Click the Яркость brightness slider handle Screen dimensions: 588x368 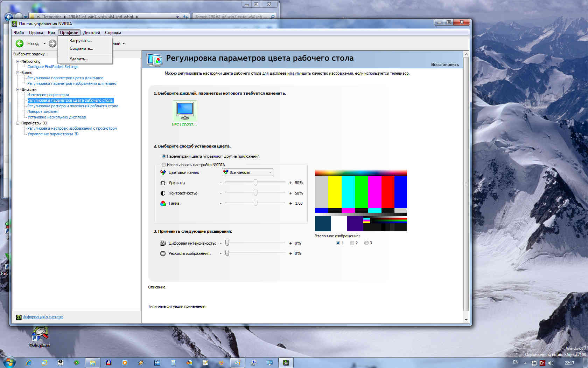[x=255, y=183]
